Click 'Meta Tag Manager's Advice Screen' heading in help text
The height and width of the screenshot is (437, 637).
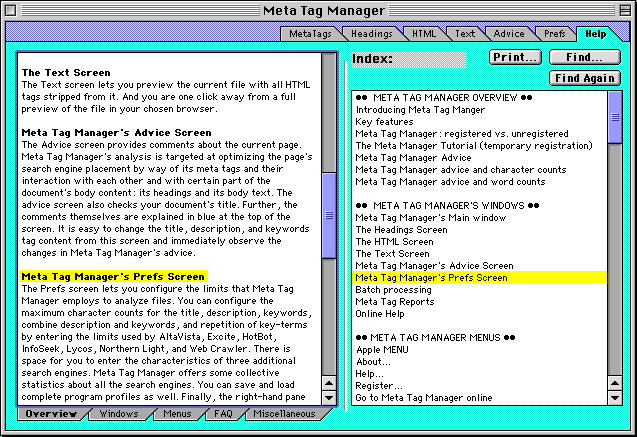tap(116, 133)
